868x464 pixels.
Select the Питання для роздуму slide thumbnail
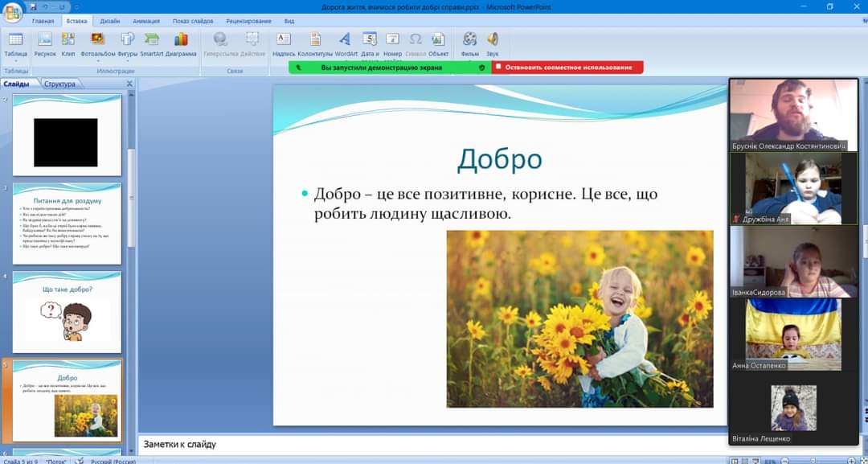coord(67,224)
